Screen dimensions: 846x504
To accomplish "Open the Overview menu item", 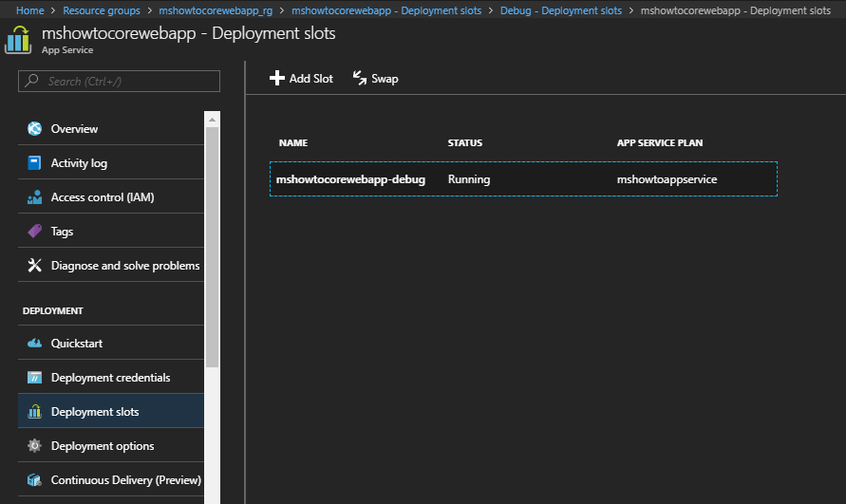I will (111, 128).
